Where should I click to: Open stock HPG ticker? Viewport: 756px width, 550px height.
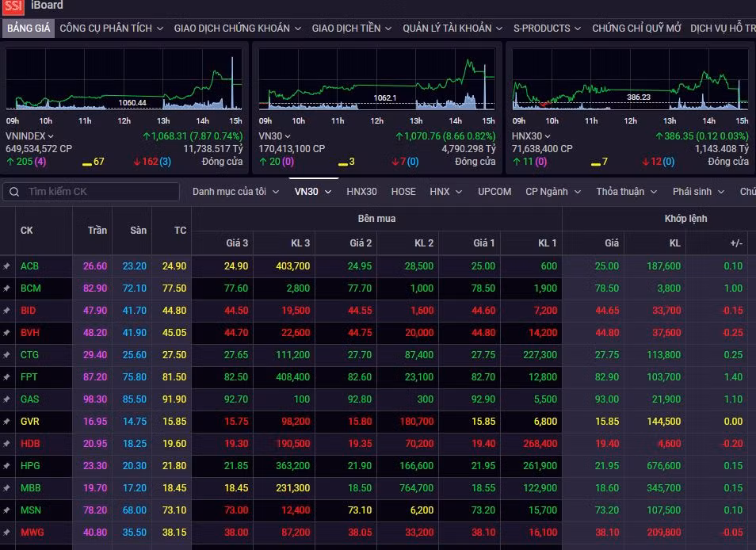coord(30,466)
